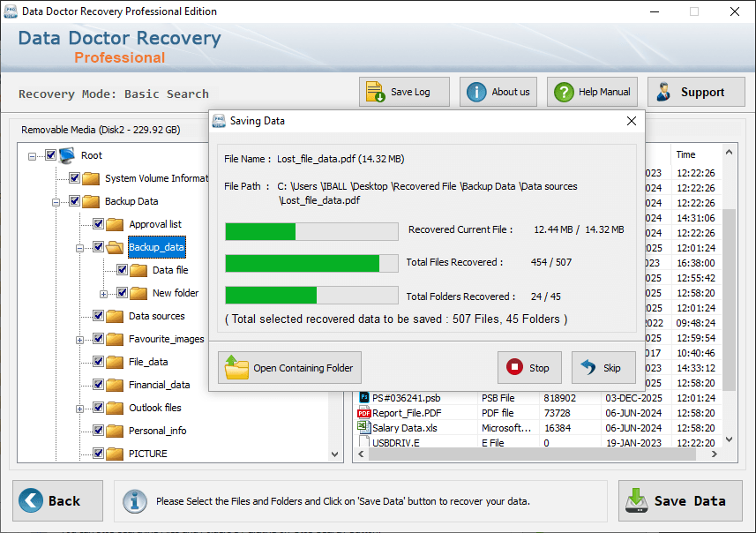Toggle the Backup_data folder checkbox
The width and height of the screenshot is (756, 533).
point(98,247)
